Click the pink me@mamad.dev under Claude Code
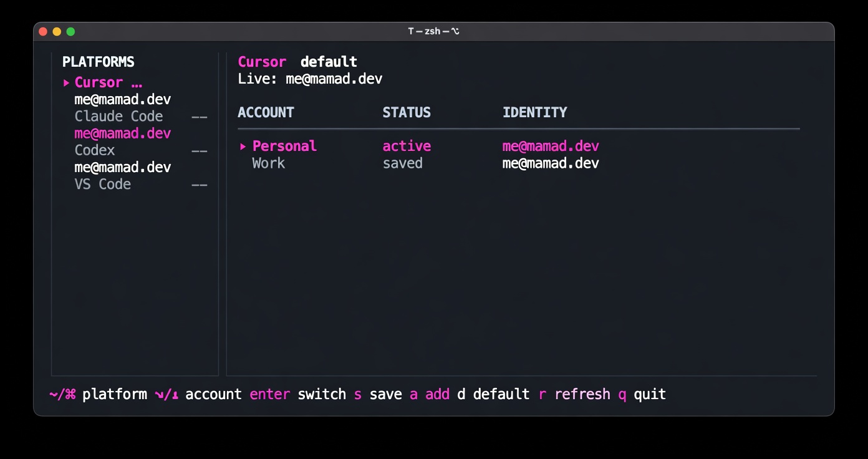 pyautogui.click(x=122, y=133)
